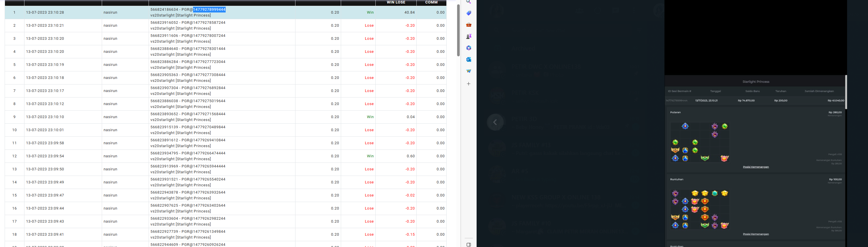Click the first Runtuhan symbol grid
Image resolution: width=868 pixels, height=247 pixels.
tap(700, 209)
